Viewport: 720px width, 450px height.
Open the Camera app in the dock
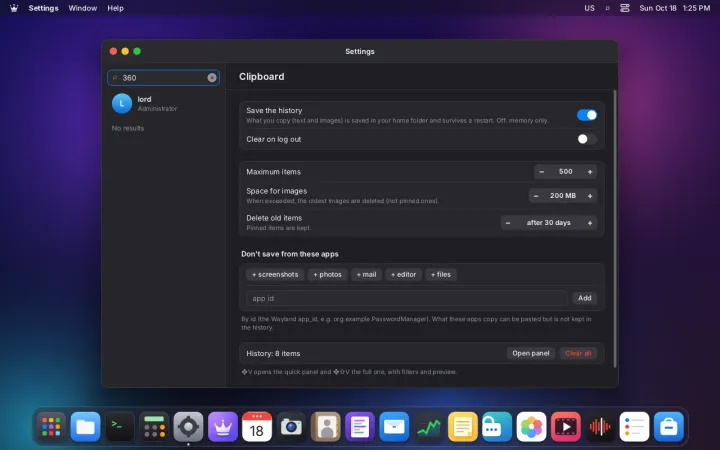pos(291,427)
